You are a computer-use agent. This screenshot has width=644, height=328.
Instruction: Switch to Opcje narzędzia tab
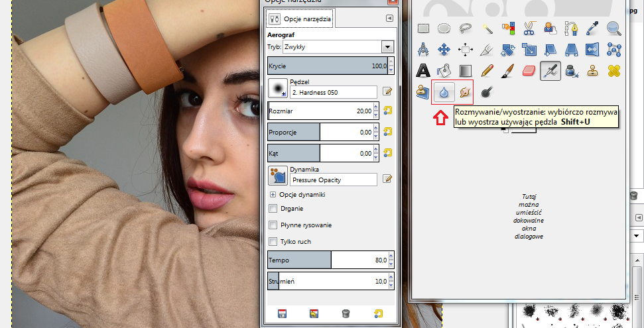click(x=300, y=19)
